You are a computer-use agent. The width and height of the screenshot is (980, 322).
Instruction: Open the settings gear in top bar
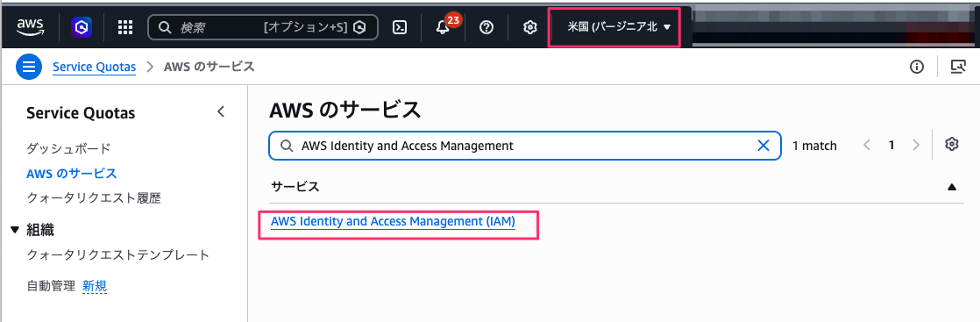pyautogui.click(x=530, y=27)
